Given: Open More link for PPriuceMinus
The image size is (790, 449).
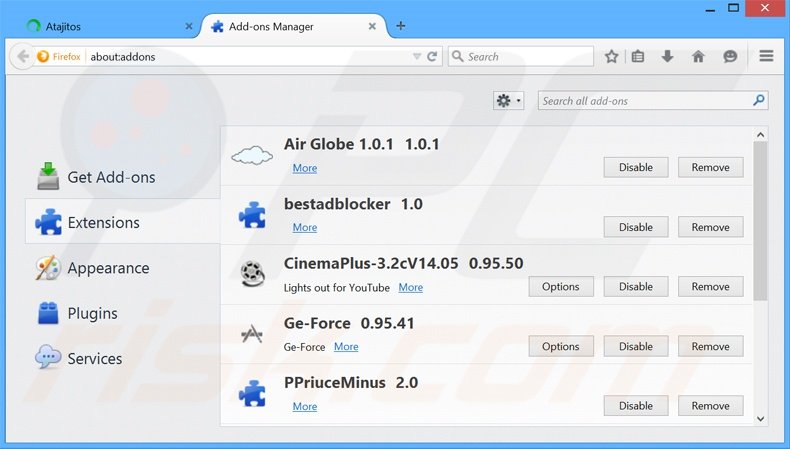Looking at the screenshot, I should pos(305,406).
